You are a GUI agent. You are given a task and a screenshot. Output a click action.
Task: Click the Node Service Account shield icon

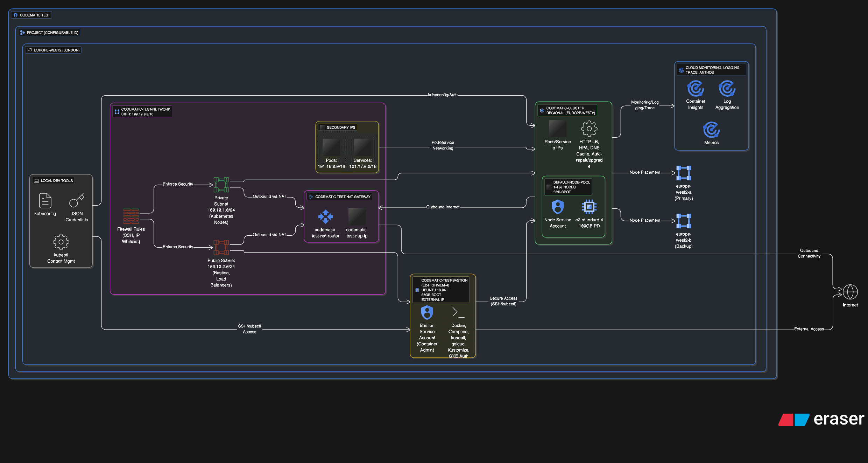coord(558,207)
